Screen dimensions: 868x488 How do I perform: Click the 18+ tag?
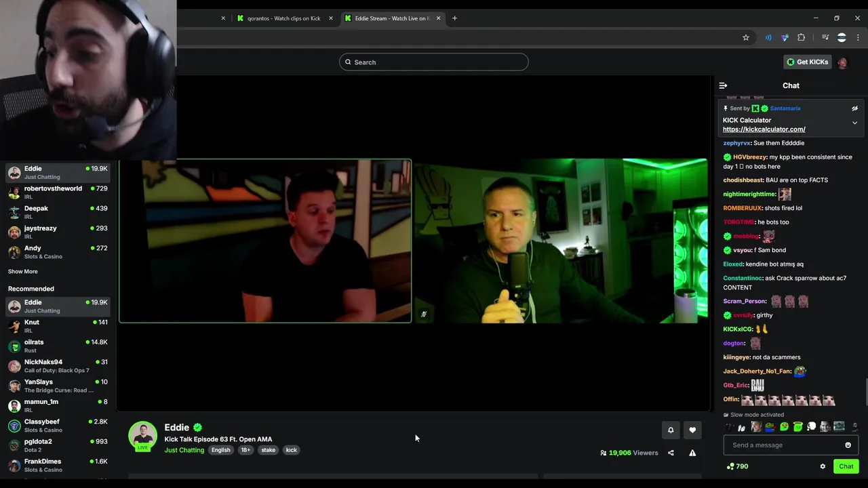click(x=245, y=450)
